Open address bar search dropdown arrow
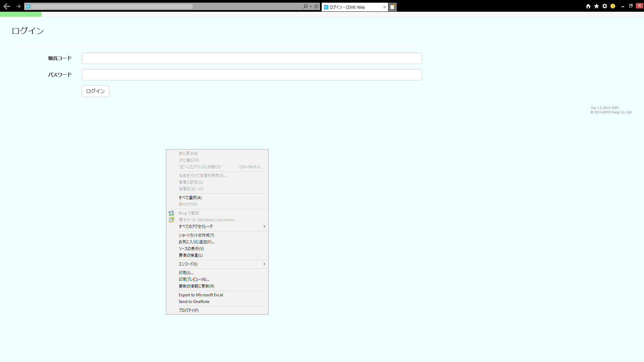The width and height of the screenshot is (644, 362). click(311, 7)
